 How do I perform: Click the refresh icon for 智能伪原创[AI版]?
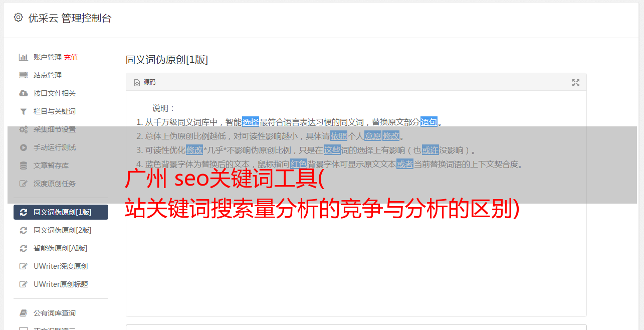pos(23,248)
